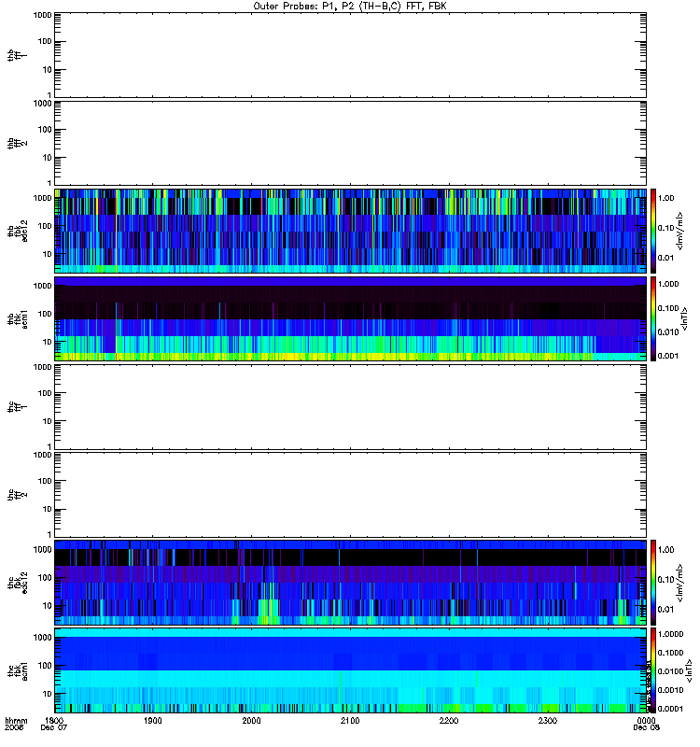The height and width of the screenshot is (747, 700).
Task: Click the '1.000' value on thb scm1 color bar
Action: tap(668, 285)
